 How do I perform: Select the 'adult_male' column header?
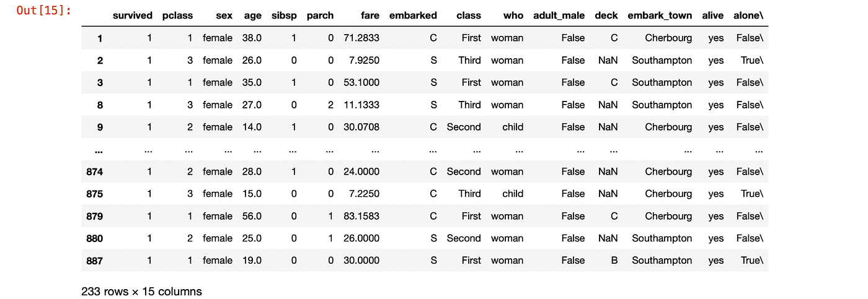click(559, 15)
